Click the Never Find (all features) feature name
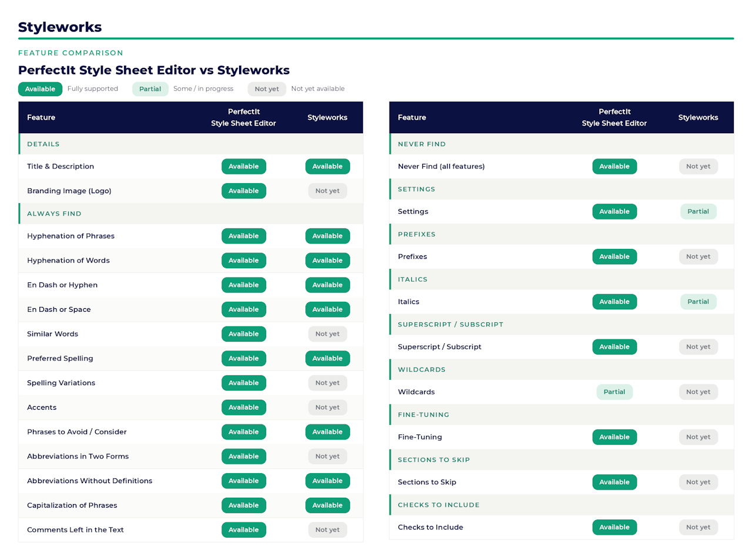This screenshot has height=560, width=752. (441, 167)
